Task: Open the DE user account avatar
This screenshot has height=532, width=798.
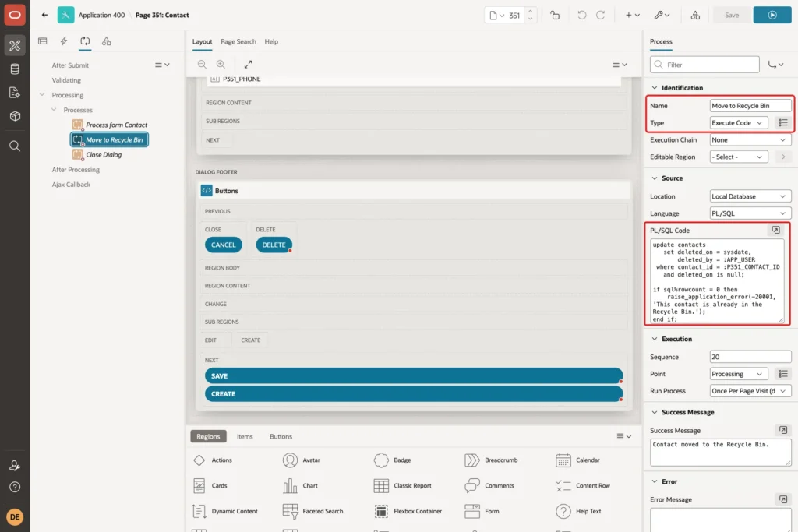Action: [x=15, y=516]
